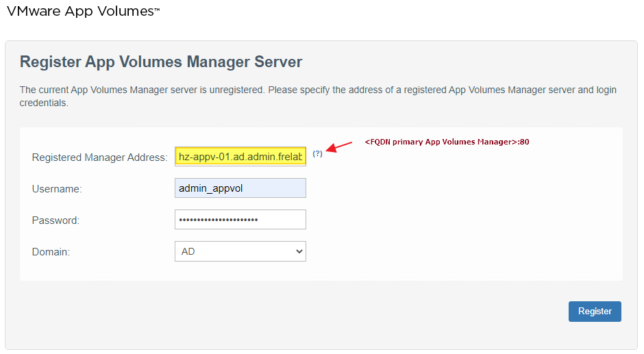The image size is (644, 354).
Task: Click the (?) help icon beside the address field
Action: click(317, 154)
